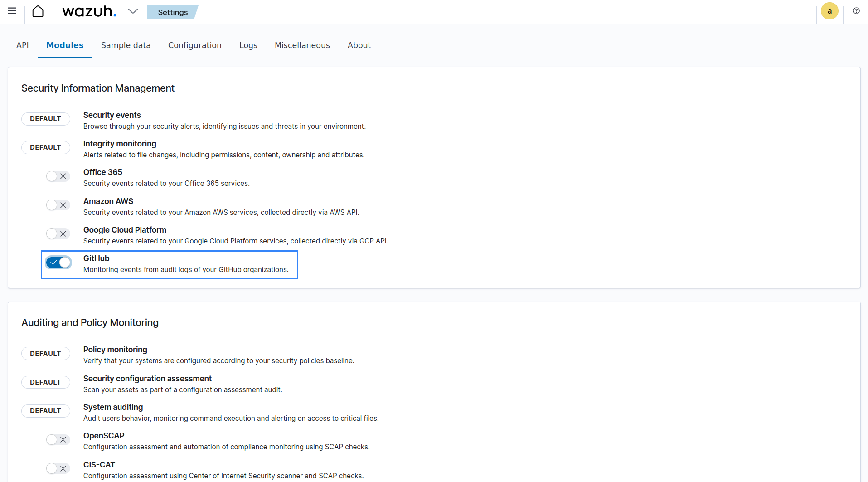
Task: Click the Google Cloud Platform title
Action: (x=125, y=230)
